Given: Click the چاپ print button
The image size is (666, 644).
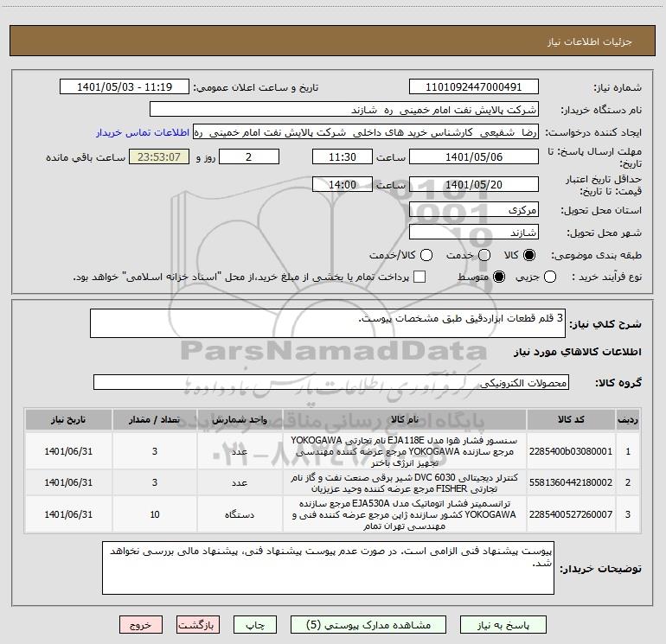Looking at the screenshot, I should click(255, 625).
